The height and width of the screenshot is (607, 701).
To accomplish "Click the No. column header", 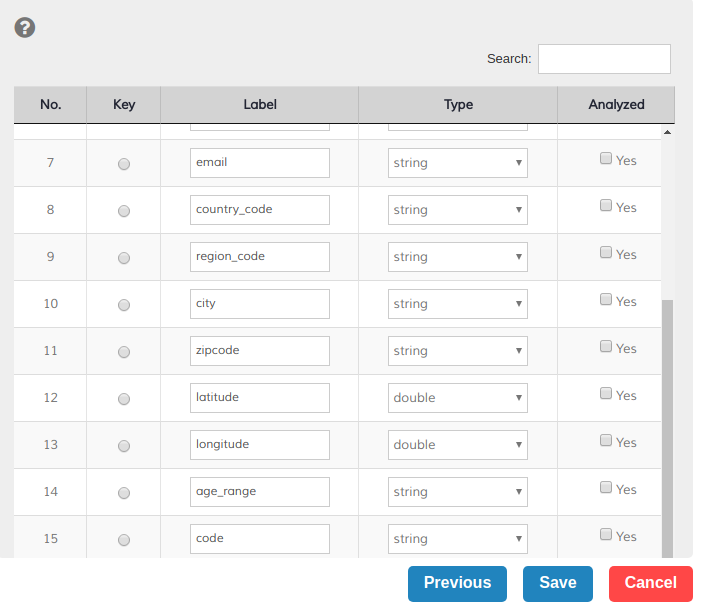I will coord(50,105).
